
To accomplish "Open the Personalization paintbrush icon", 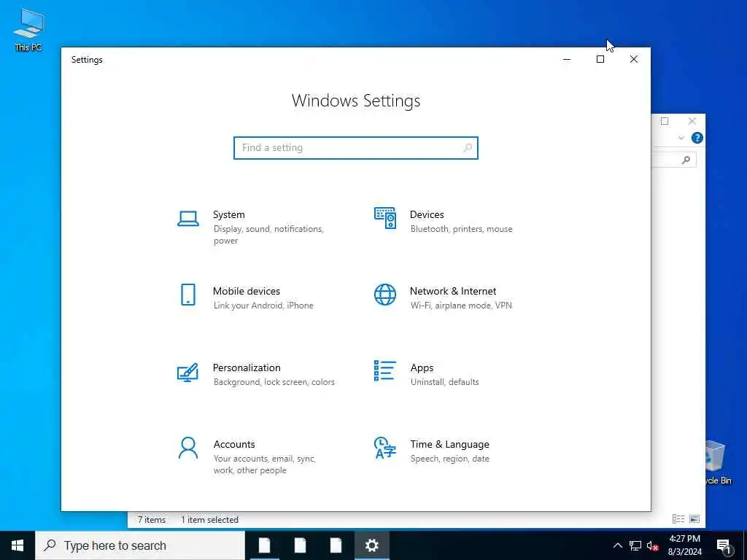I will coord(187,373).
